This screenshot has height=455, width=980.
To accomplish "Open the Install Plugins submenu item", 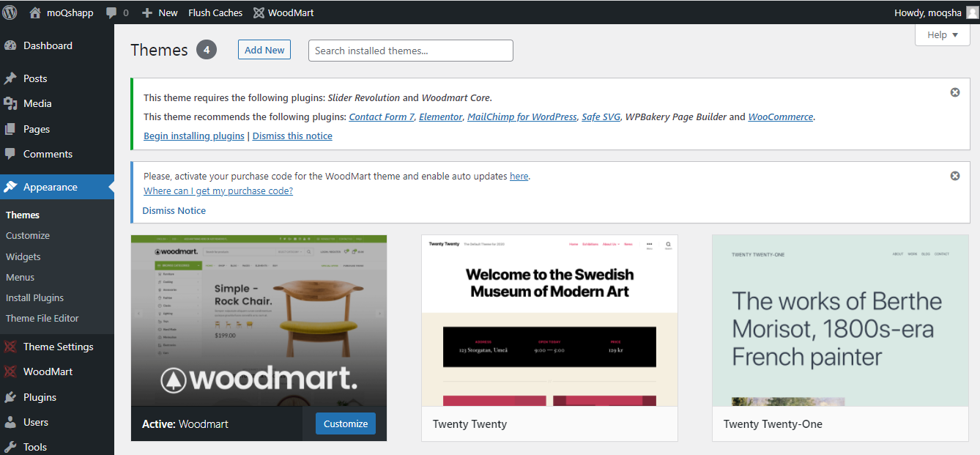I will (x=34, y=297).
